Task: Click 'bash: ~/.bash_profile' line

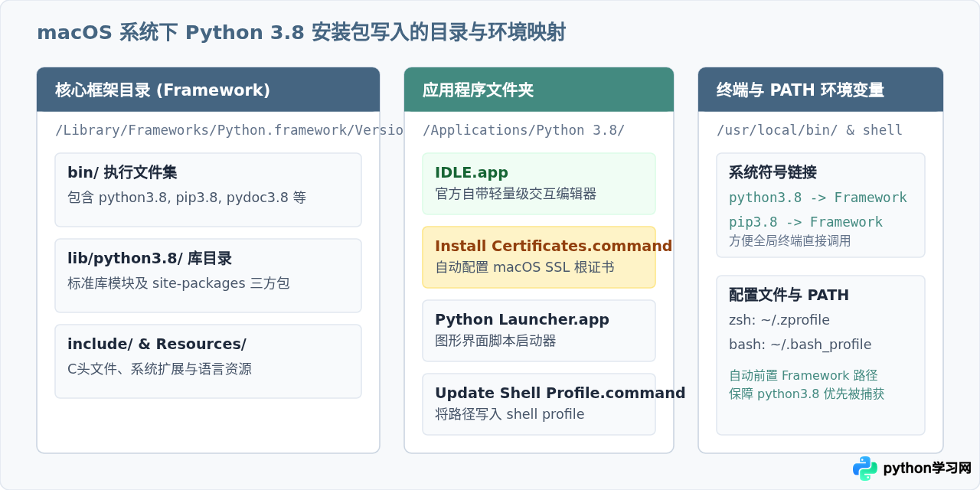Action: tap(800, 345)
